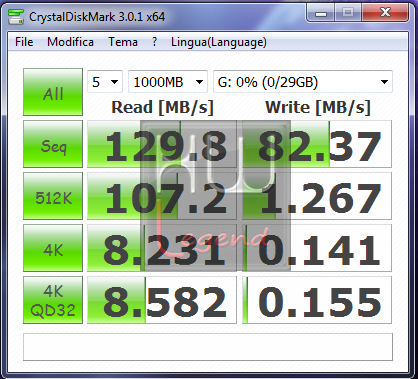This screenshot has height=379, width=418.
Task: Expand the 1000MB test size dropdown
Action: pos(168,82)
